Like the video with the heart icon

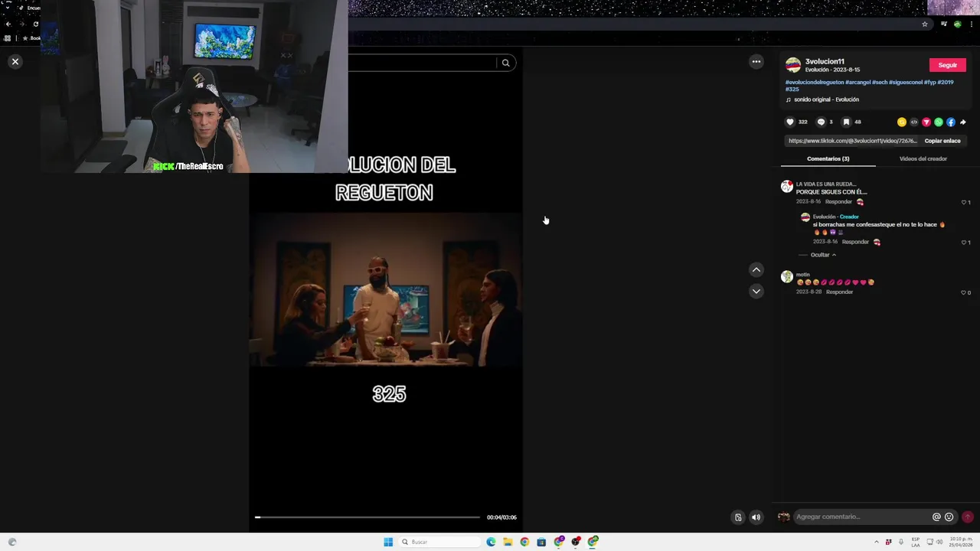point(790,122)
